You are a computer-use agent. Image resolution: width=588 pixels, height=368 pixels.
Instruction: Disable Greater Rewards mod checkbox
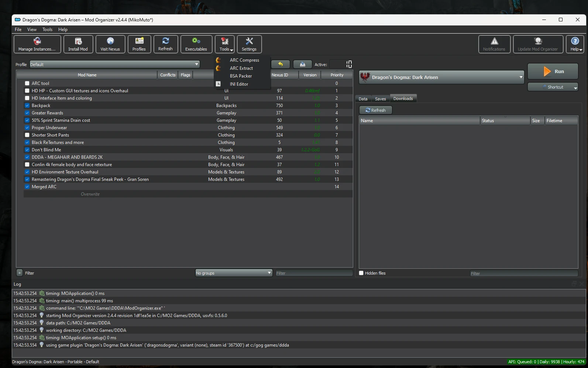tap(27, 113)
